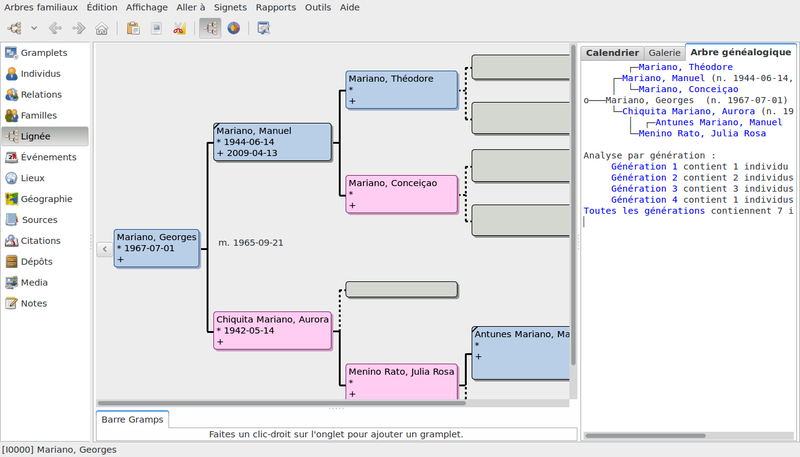800x457 pixels.
Task: Open the Rapports menu
Action: [x=275, y=7]
